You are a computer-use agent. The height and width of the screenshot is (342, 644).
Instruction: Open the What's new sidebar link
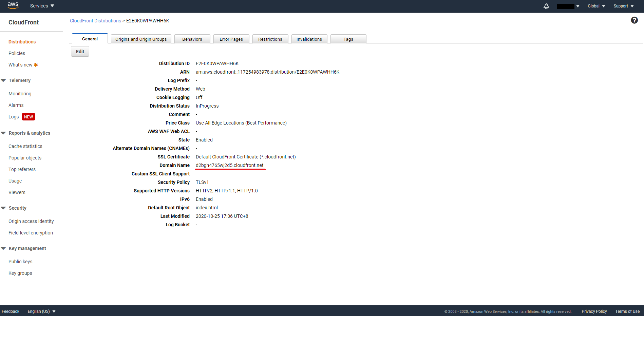(20, 65)
